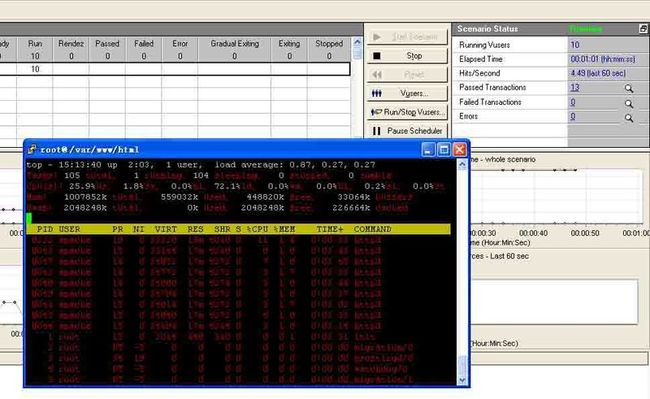
Task: Click the Run/Stop Vusers button
Action: point(407,112)
